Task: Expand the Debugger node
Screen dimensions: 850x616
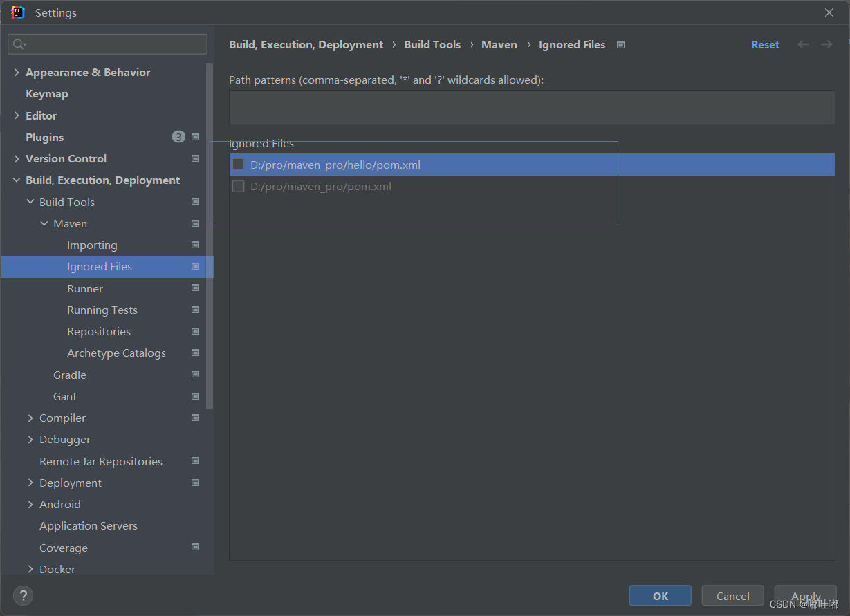Action: click(x=30, y=439)
